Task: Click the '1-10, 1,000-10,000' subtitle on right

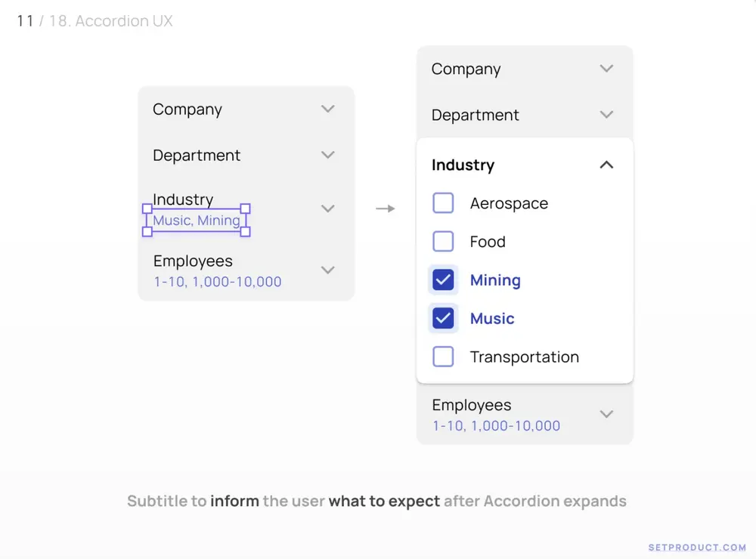Action: coord(496,426)
